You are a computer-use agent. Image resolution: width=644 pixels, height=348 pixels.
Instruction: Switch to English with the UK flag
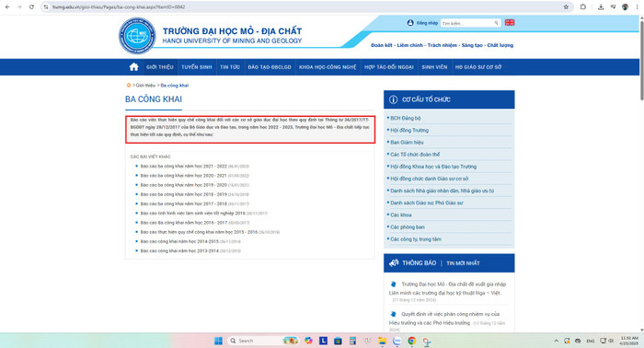click(510, 23)
